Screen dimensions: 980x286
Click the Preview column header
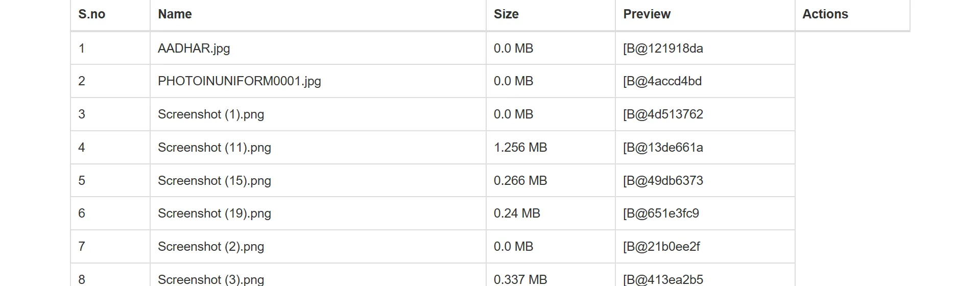[647, 14]
